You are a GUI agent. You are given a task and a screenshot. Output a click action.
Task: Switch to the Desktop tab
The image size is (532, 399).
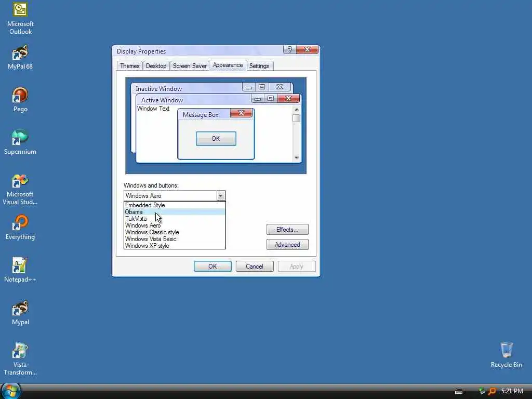coord(156,66)
